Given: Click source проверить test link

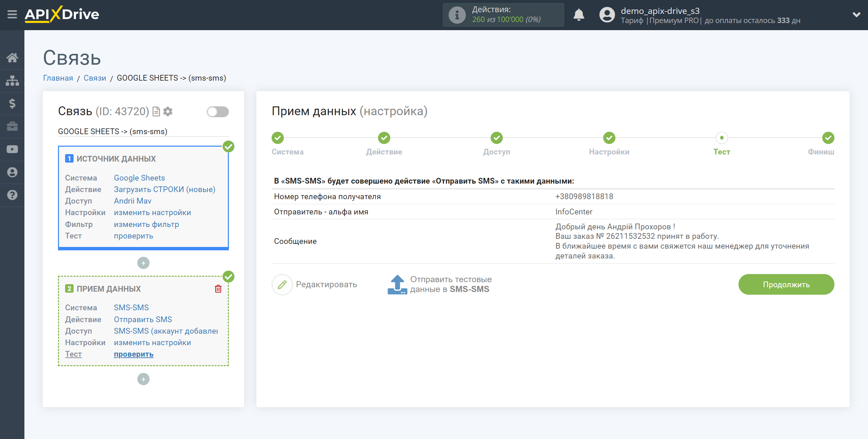Looking at the screenshot, I should [x=134, y=236].
